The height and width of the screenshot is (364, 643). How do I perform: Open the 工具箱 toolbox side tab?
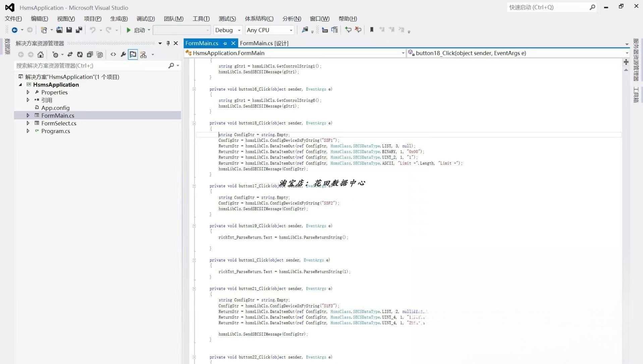point(636,95)
